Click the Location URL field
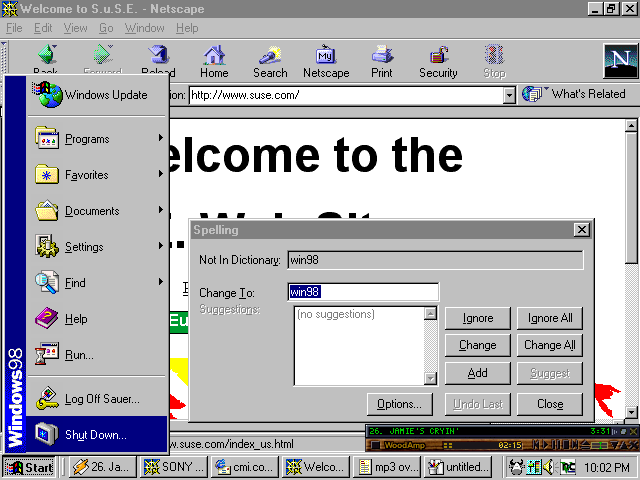 point(347,95)
